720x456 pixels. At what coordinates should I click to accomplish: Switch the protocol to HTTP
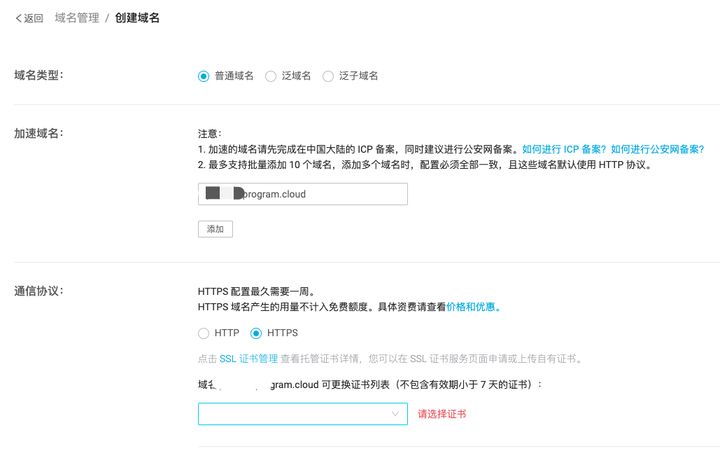203,333
